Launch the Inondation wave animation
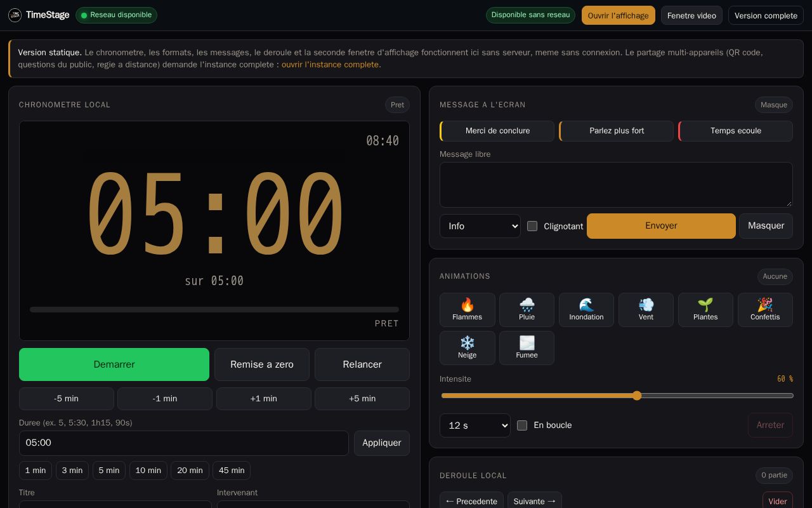This screenshot has height=508, width=812. coord(586,310)
